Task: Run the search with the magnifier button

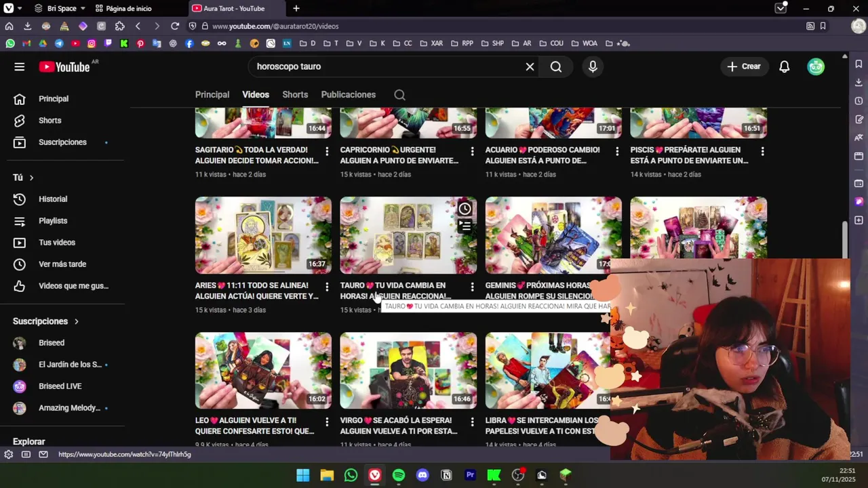Action: tap(556, 66)
